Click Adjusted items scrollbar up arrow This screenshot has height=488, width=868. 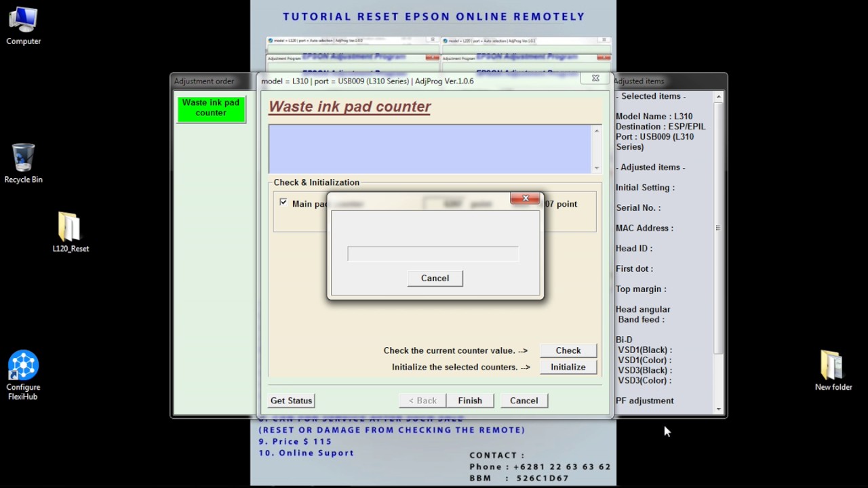coord(719,98)
